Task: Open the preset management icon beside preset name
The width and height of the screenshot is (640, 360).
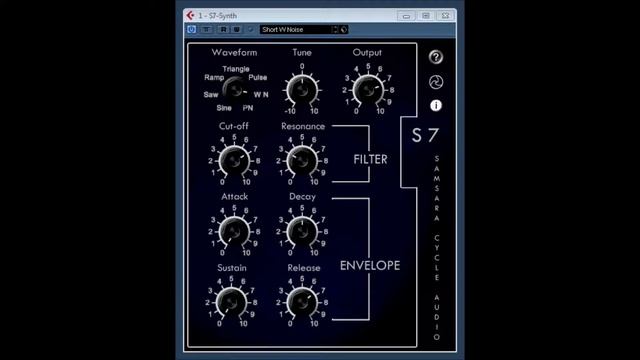Action: tap(344, 29)
